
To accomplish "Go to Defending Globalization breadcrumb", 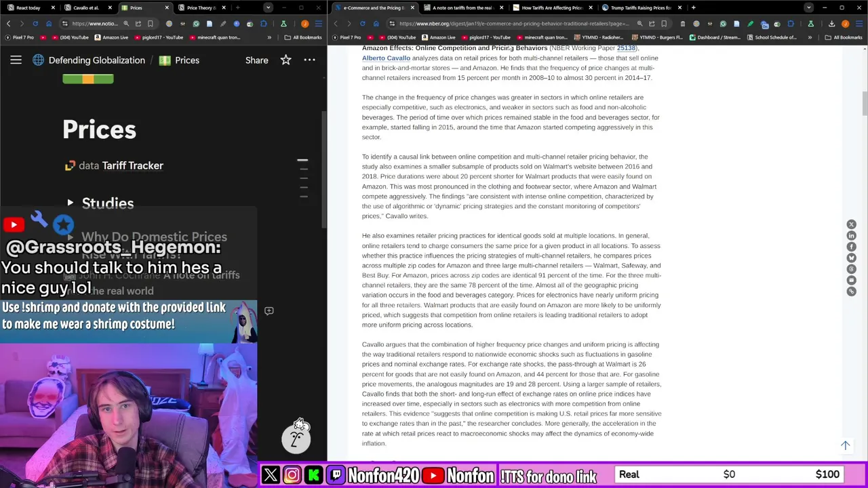I will pos(97,60).
